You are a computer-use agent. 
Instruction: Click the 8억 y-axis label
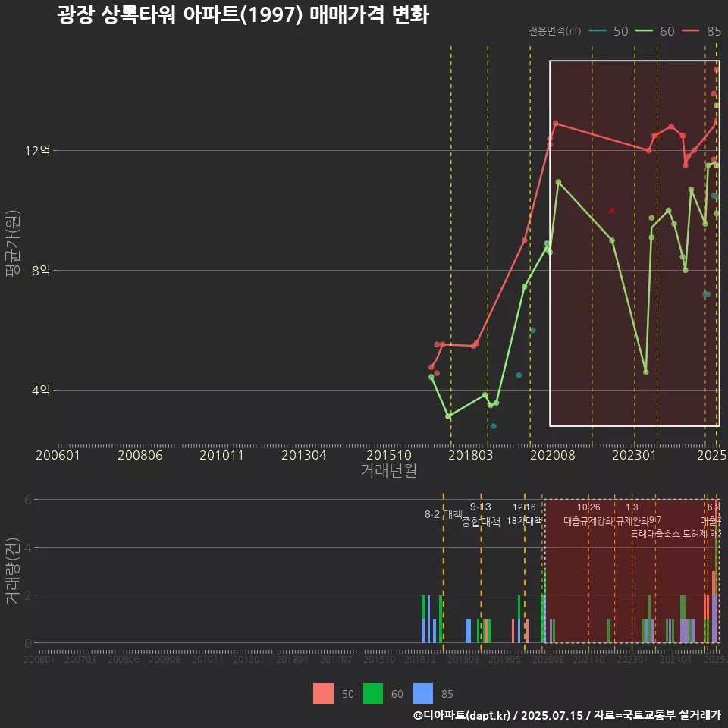(41, 270)
